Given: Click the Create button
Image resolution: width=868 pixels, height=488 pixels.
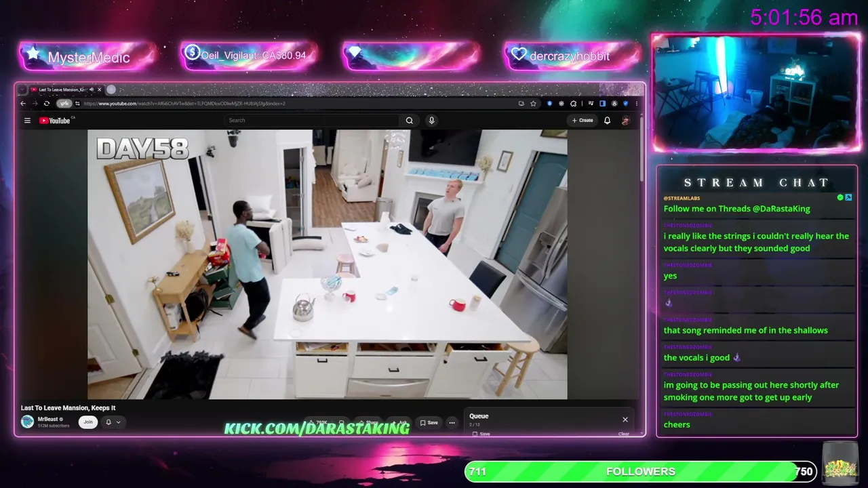Looking at the screenshot, I should pos(583,121).
